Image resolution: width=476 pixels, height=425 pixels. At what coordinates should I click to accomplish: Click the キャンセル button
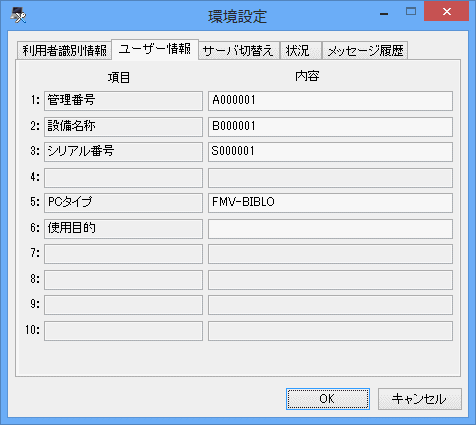(420, 399)
